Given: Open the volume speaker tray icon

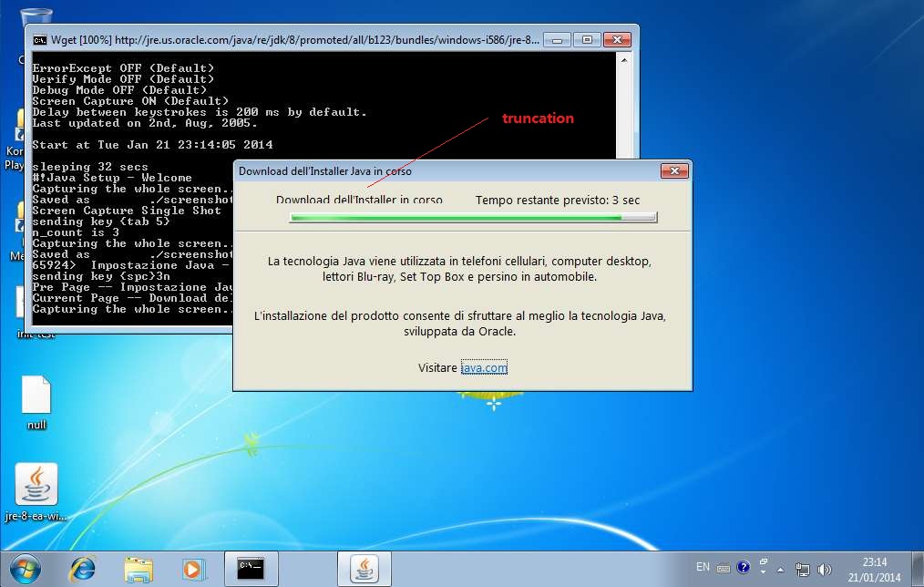Looking at the screenshot, I should tap(825, 568).
